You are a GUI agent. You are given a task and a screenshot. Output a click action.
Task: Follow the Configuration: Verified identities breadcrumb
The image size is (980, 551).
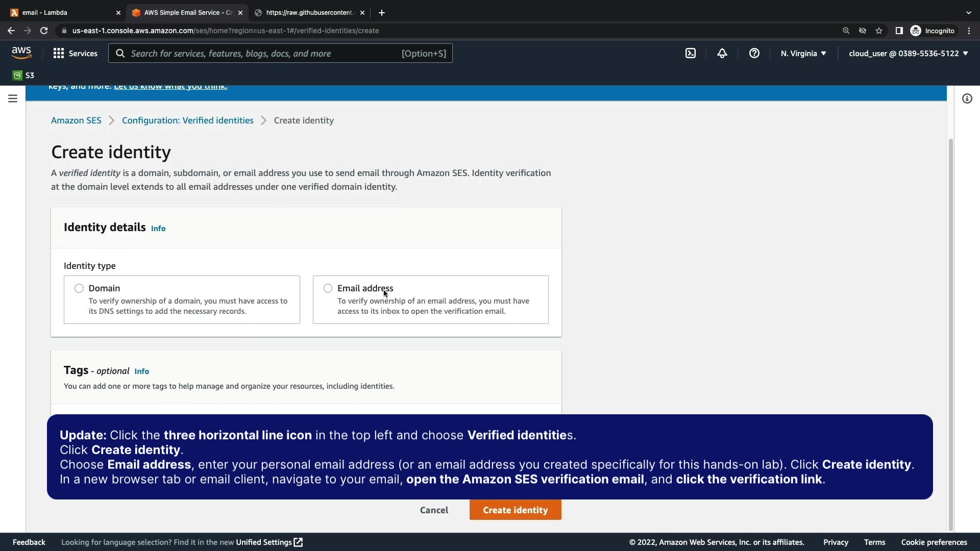187,120
